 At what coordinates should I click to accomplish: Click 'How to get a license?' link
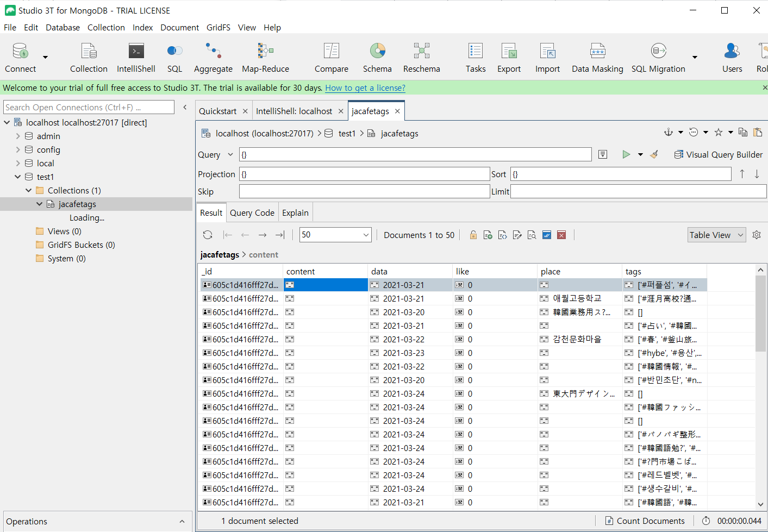pos(365,87)
